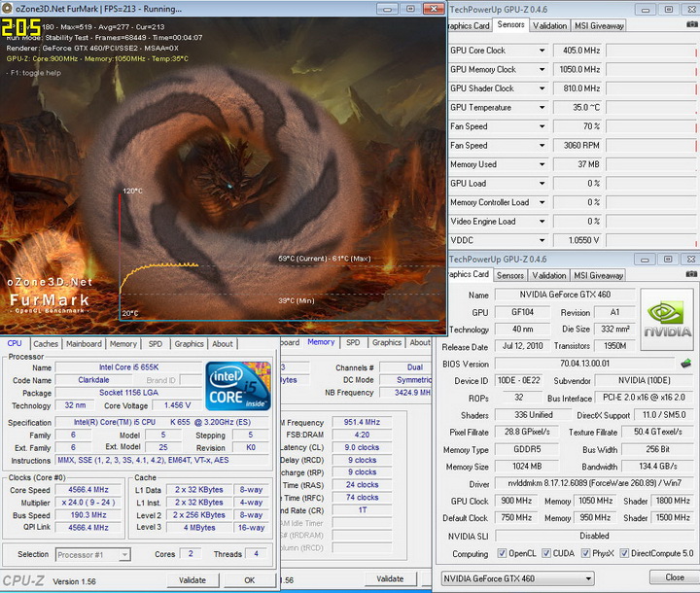The height and width of the screenshot is (593, 700).
Task: Open the SPD tab in left CPU-Z window
Action: (156, 344)
